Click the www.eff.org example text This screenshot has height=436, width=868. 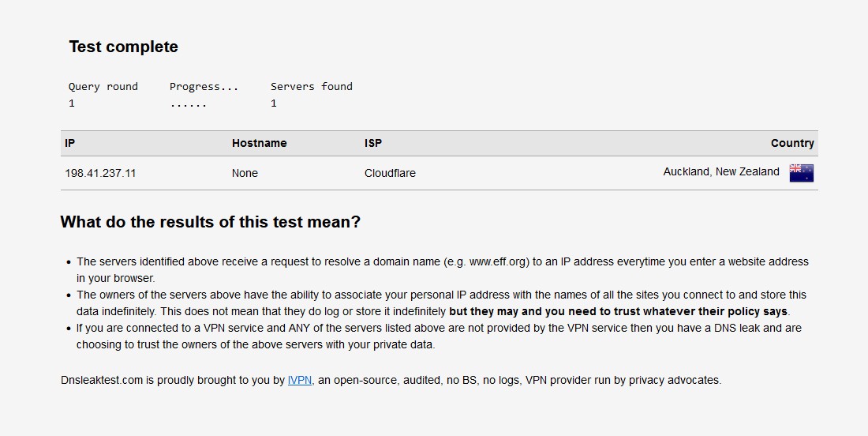point(498,261)
